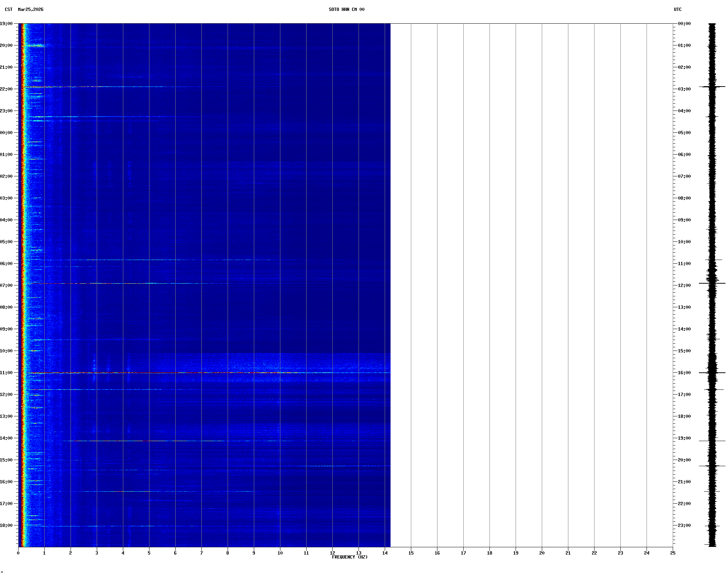The image size is (728, 576).
Task: Click the 14 Hz frequency axis tick
Action: 385,553
